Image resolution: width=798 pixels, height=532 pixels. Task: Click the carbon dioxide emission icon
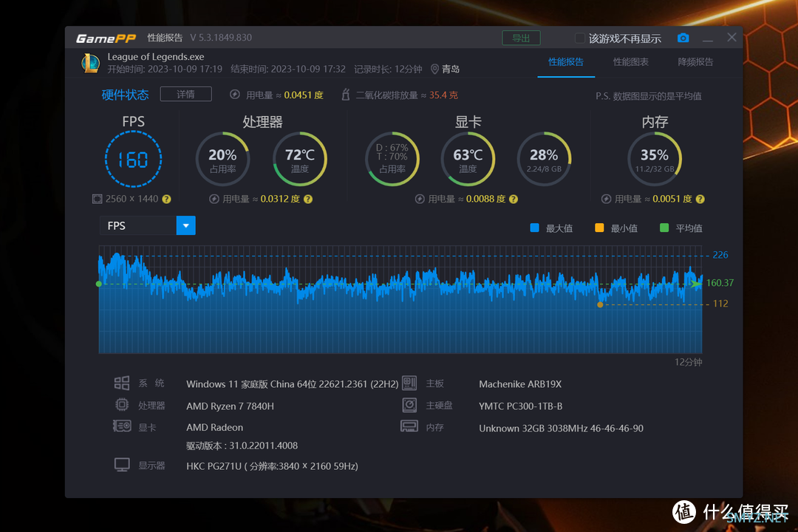click(346, 95)
